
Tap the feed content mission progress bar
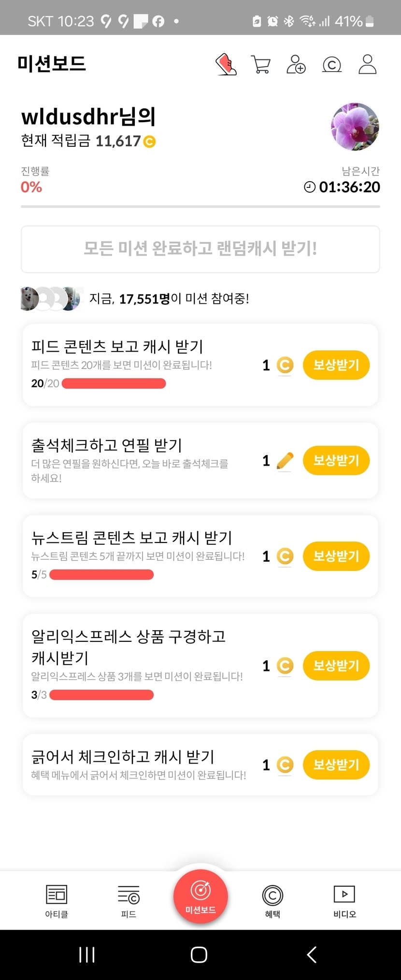click(x=114, y=383)
